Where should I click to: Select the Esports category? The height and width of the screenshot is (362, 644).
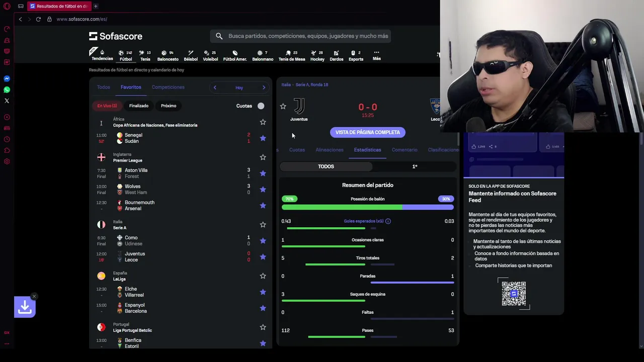[x=356, y=55]
